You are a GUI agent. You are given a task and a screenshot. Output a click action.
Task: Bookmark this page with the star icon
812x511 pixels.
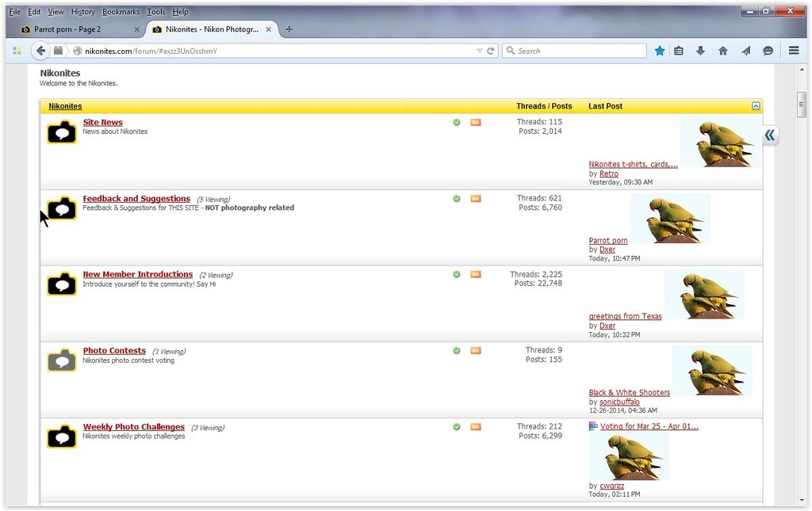pos(660,51)
